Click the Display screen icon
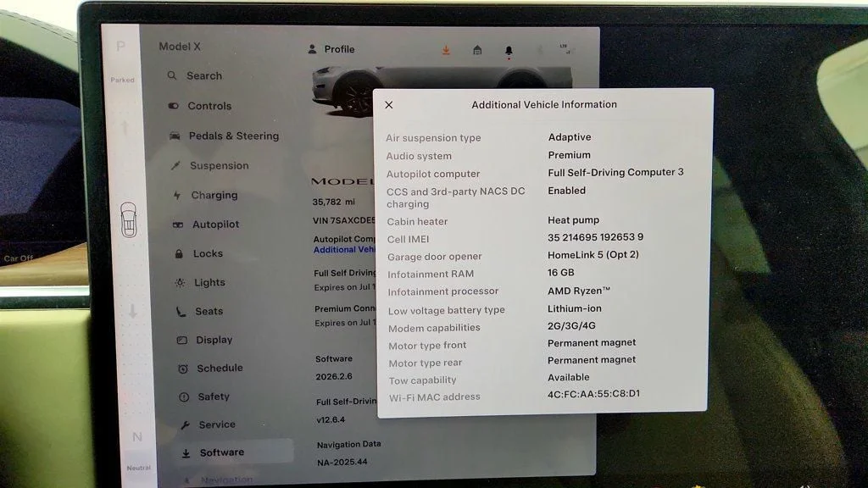Screen dimensions: 868x488 [181, 340]
